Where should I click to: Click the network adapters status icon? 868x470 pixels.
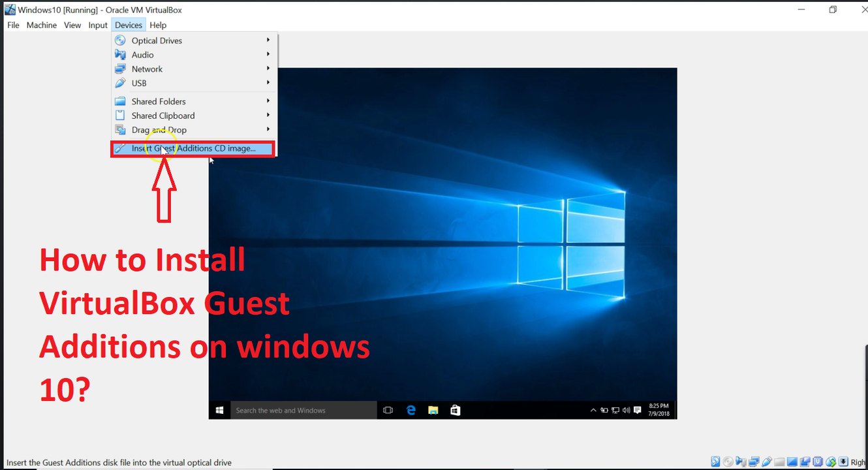(x=754, y=462)
